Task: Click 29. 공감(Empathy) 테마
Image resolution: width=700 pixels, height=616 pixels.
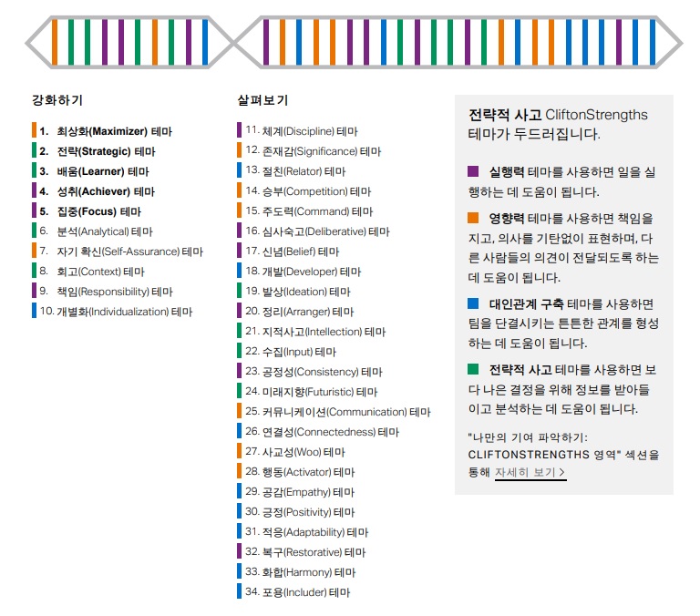Action: (x=296, y=492)
